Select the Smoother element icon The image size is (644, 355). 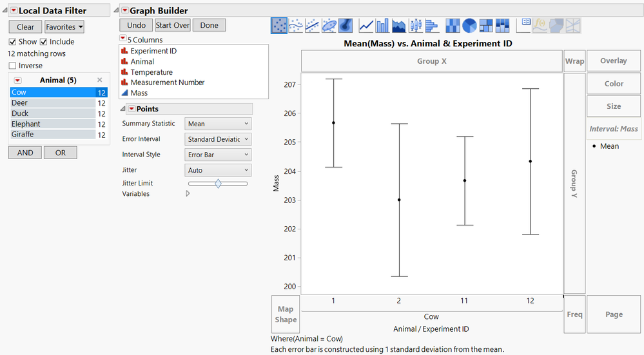(x=296, y=25)
